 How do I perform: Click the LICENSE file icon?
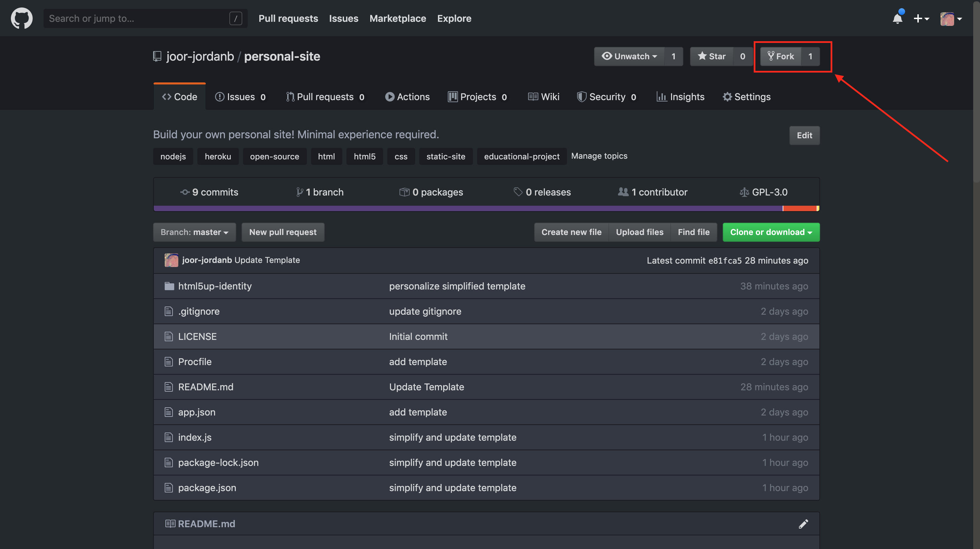pos(168,336)
